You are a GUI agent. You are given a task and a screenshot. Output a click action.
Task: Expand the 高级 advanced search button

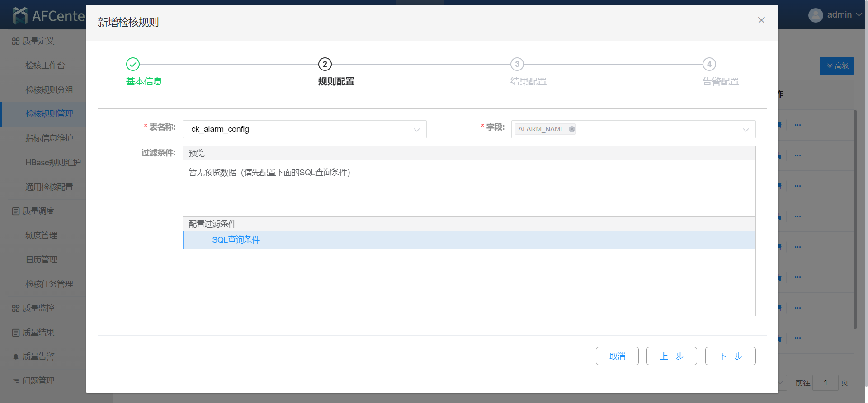click(x=837, y=66)
